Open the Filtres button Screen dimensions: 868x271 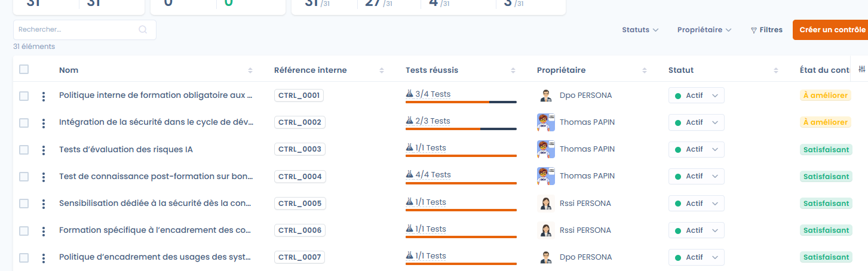(766, 30)
